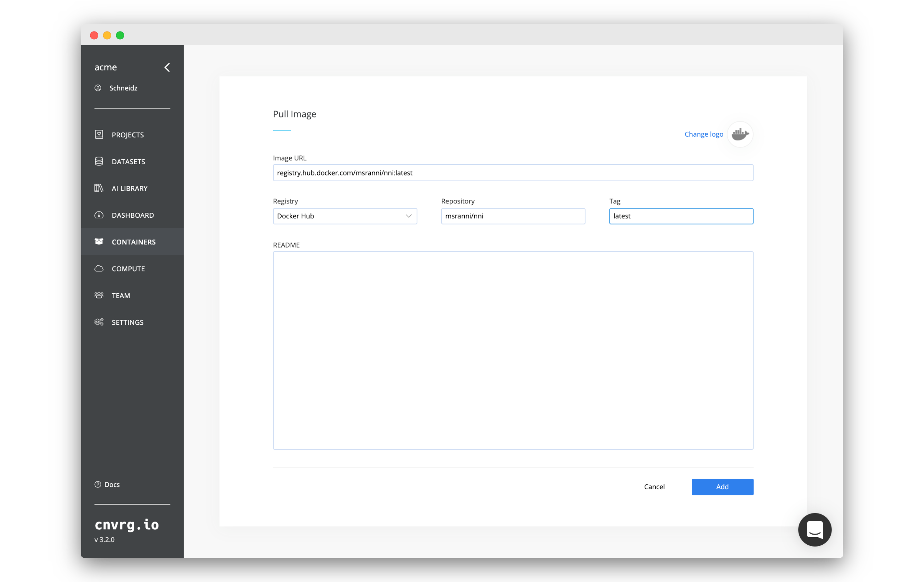
Task: Open the chat support bubble
Action: 815,530
